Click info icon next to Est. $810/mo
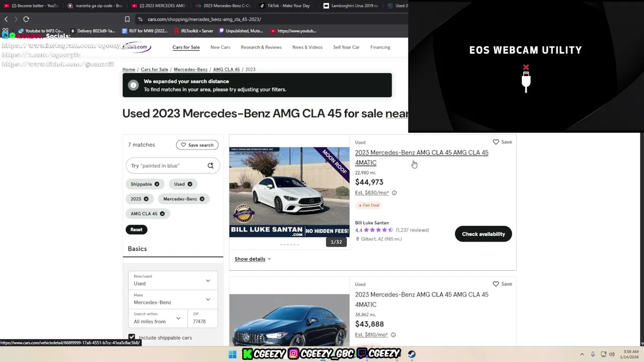Viewport: 644px width, 362px height. pyautogui.click(x=393, y=335)
